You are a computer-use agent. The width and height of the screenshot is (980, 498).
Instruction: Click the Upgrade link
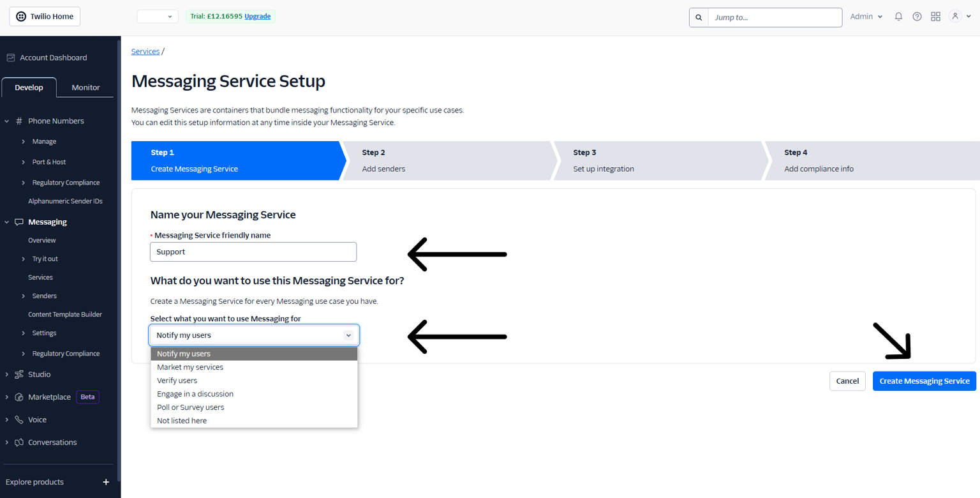[x=258, y=17]
